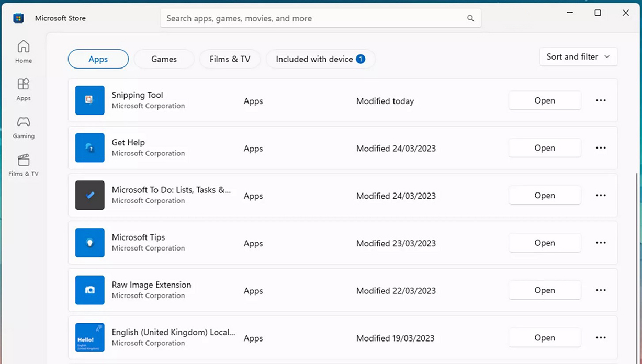Open the options menu for Microsoft Tips
Screen dimensions: 642x364
tap(600, 243)
